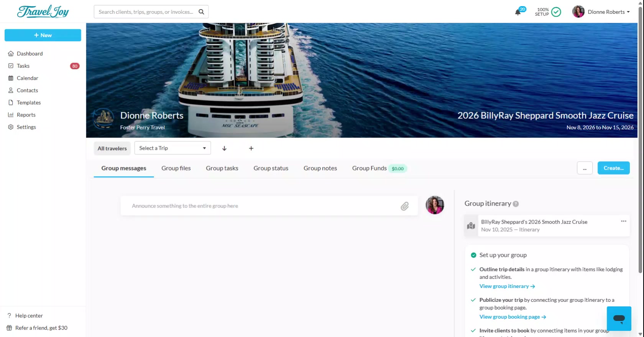Click the Create... button
The image size is (644, 337).
[613, 168]
